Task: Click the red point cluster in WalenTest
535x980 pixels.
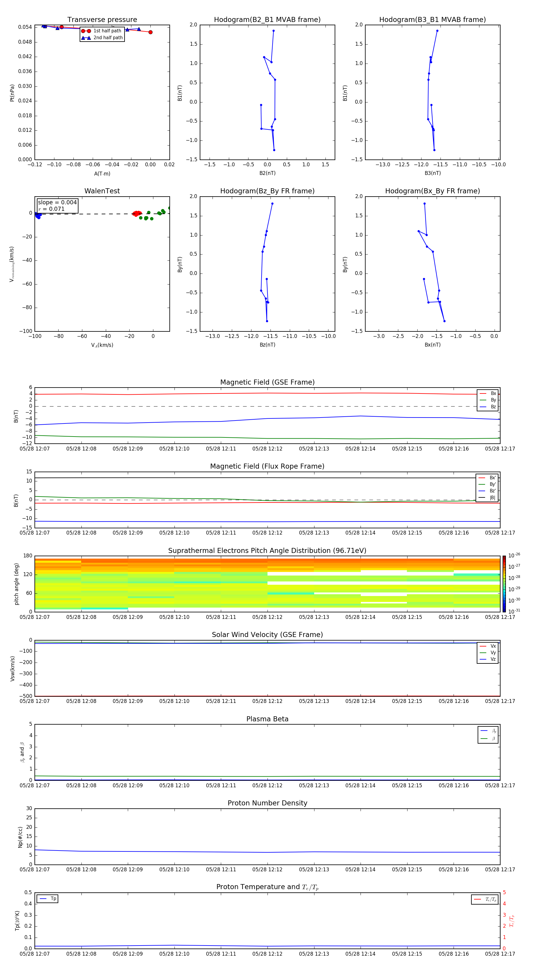Action: click(137, 214)
